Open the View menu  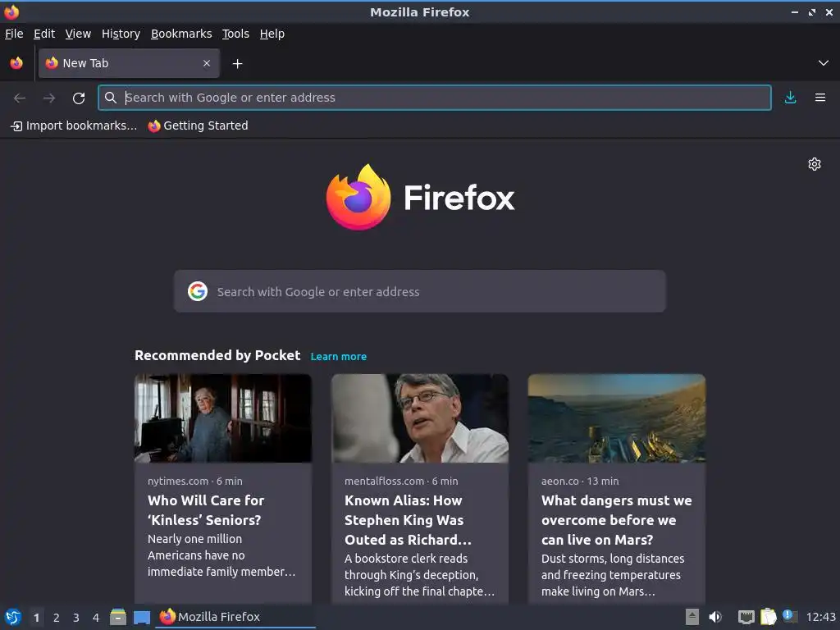[x=78, y=34]
